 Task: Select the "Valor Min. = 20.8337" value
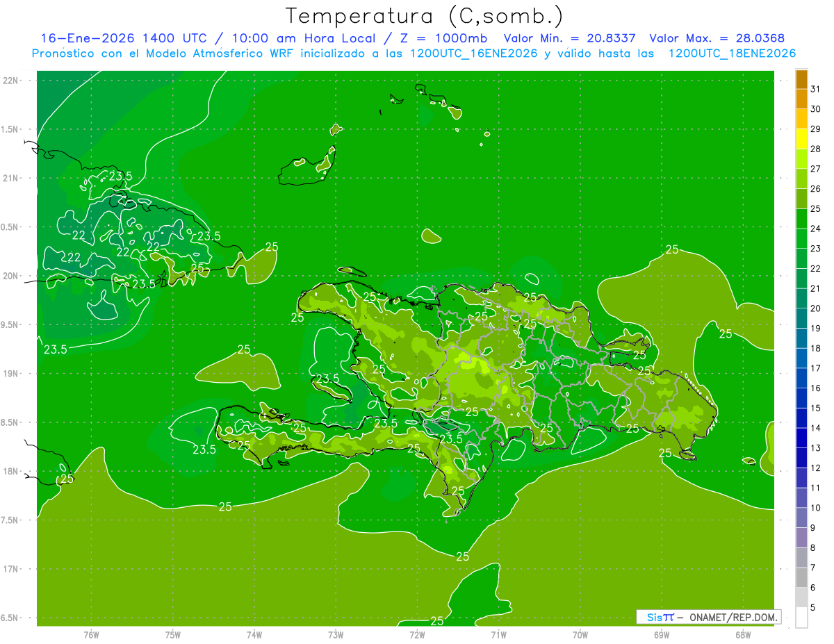[569, 38]
